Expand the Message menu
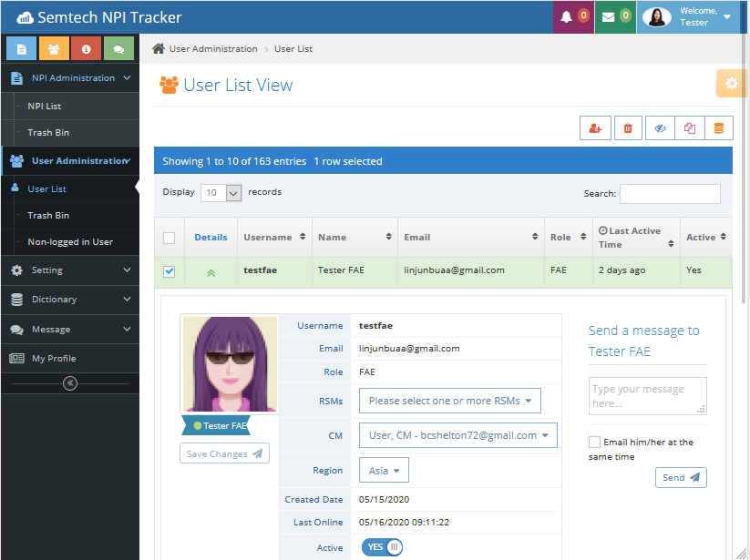The height and width of the screenshot is (560, 750). pos(70,330)
